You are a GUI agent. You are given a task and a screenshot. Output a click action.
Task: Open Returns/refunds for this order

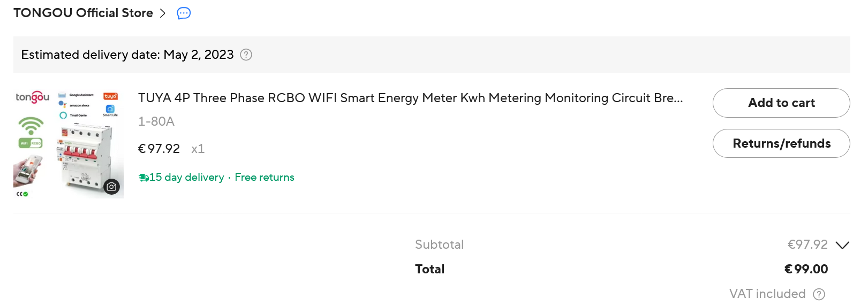click(x=781, y=143)
